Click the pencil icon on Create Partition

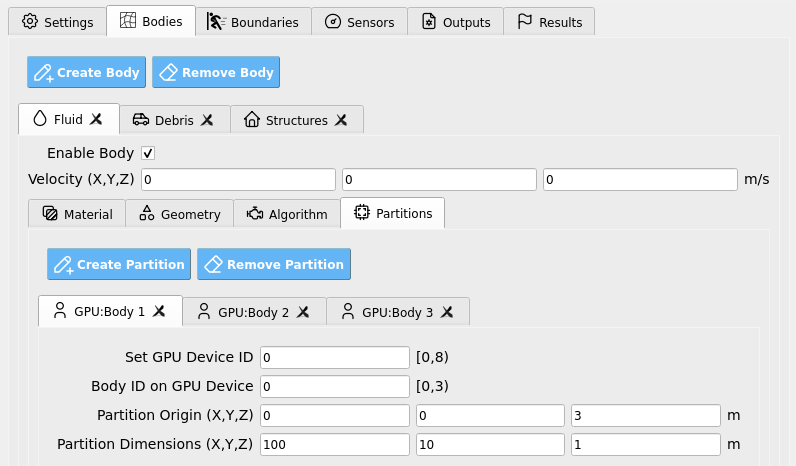point(63,265)
